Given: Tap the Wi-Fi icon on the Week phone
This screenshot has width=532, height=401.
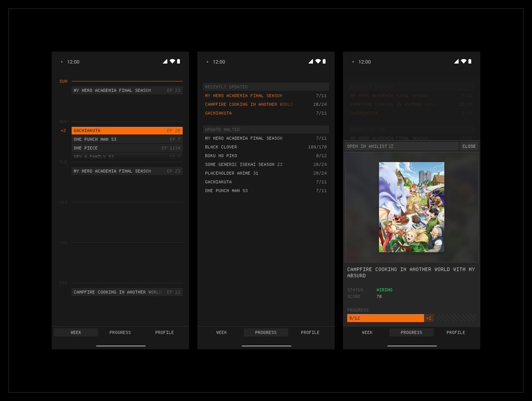Looking at the screenshot, I should click(x=172, y=62).
